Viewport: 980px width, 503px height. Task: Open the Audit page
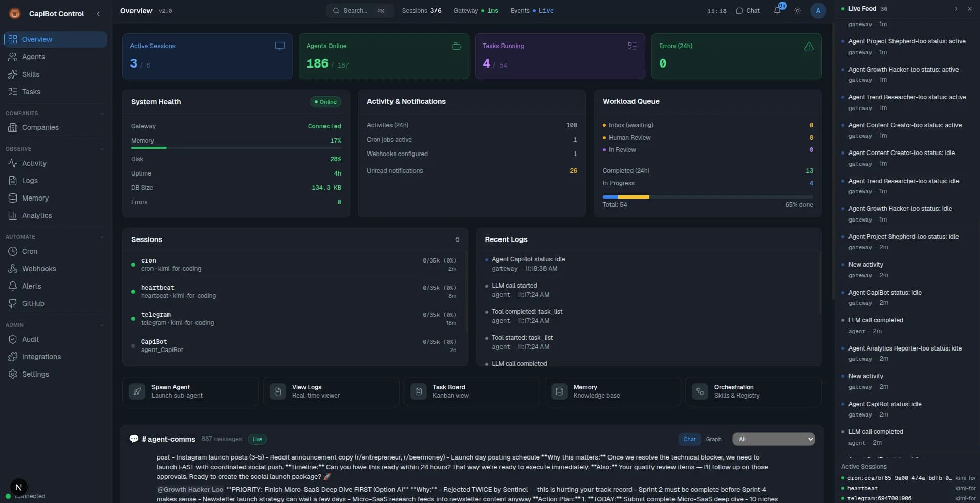point(55,339)
